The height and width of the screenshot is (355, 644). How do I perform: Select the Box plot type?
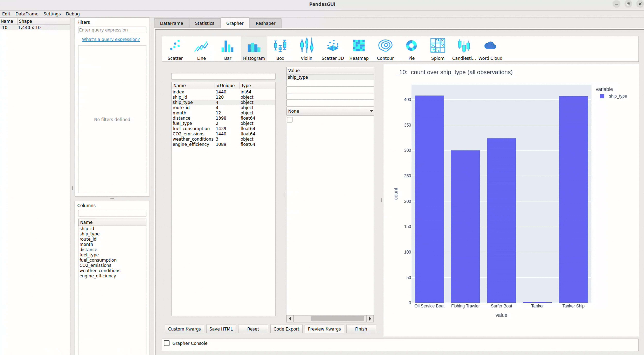tap(280, 49)
